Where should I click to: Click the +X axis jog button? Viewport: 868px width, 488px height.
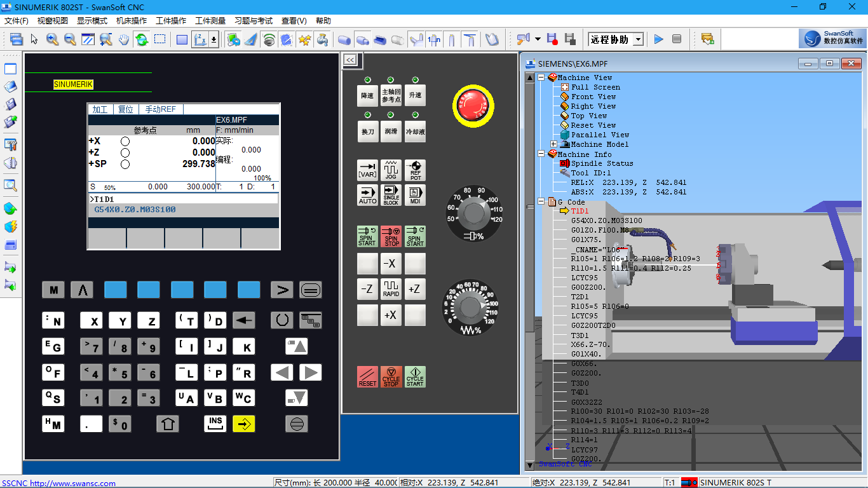coord(391,315)
